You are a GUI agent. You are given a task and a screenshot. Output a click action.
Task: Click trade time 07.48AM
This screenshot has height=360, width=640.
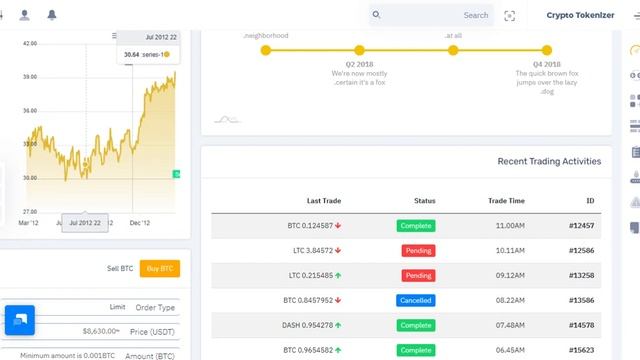pos(510,325)
